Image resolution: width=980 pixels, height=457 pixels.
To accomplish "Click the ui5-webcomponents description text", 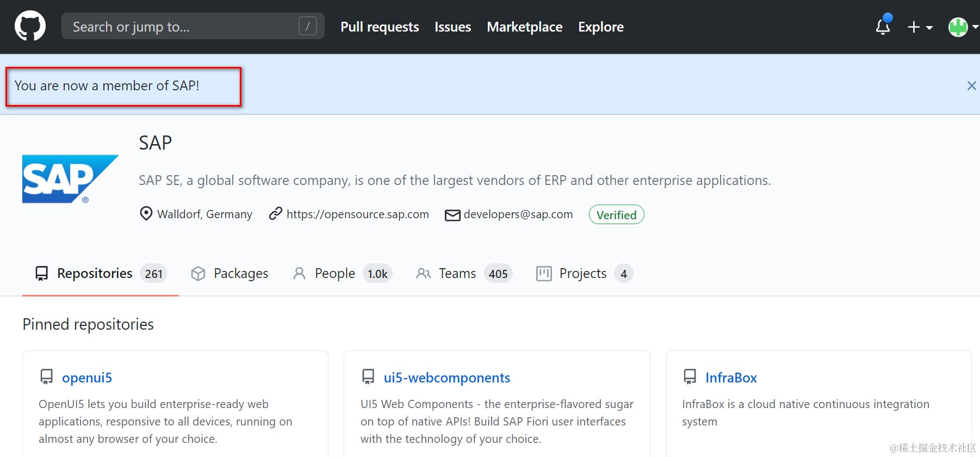I will pyautogui.click(x=497, y=422).
